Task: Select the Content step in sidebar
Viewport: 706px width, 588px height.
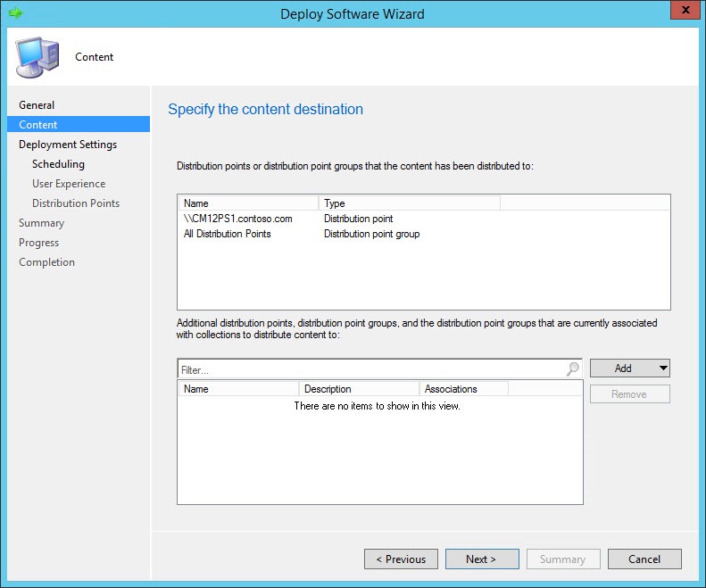Action: click(x=38, y=125)
